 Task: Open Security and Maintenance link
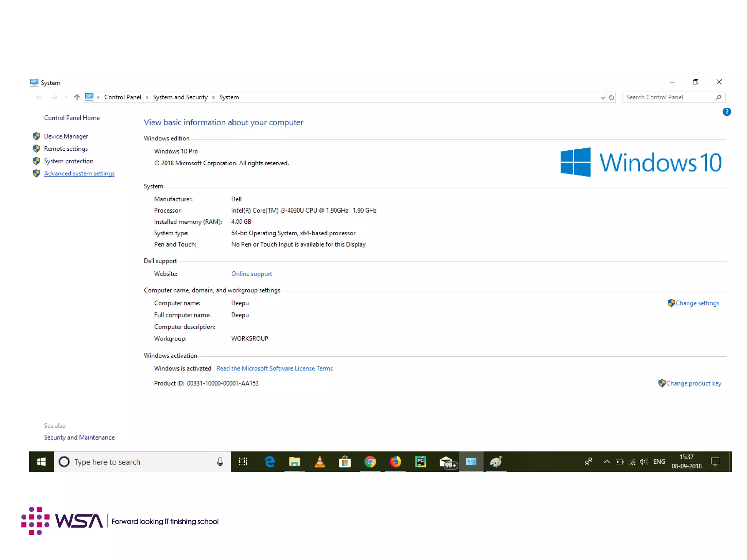coord(79,437)
